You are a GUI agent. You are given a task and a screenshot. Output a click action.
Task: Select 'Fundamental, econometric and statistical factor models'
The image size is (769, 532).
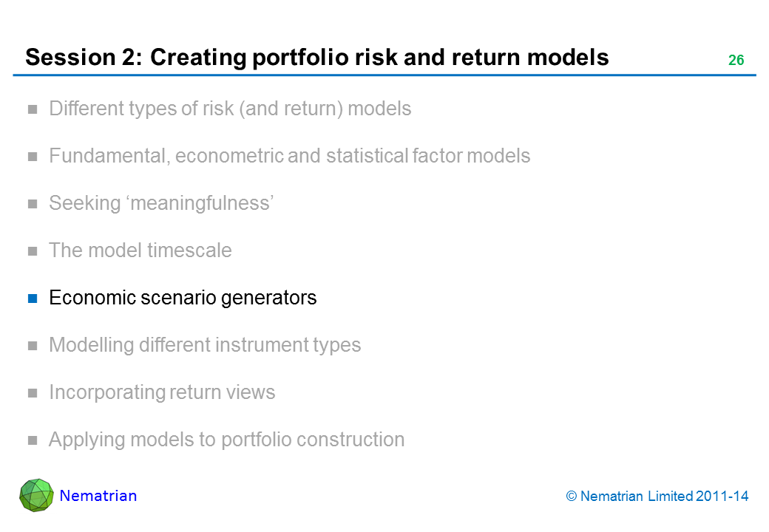pos(289,157)
